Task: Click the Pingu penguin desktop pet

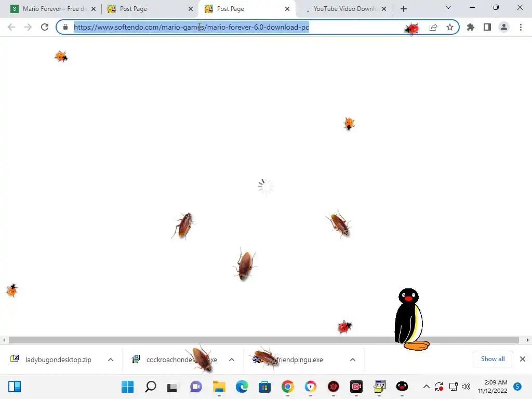Action: pos(411,320)
